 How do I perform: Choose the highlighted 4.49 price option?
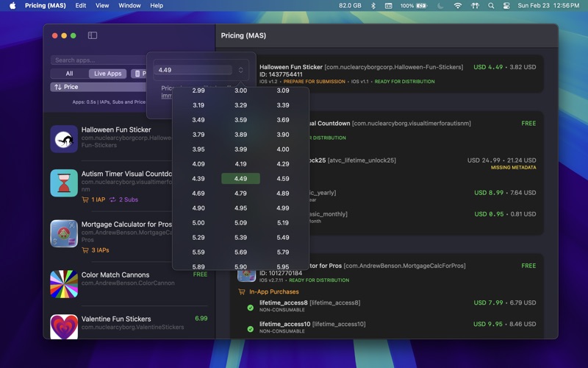pyautogui.click(x=241, y=179)
